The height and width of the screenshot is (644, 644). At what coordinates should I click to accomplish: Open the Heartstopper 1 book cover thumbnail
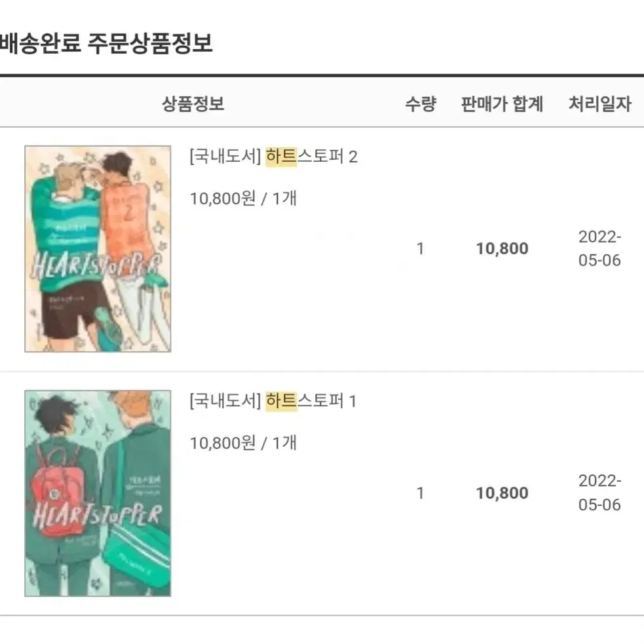98,493
